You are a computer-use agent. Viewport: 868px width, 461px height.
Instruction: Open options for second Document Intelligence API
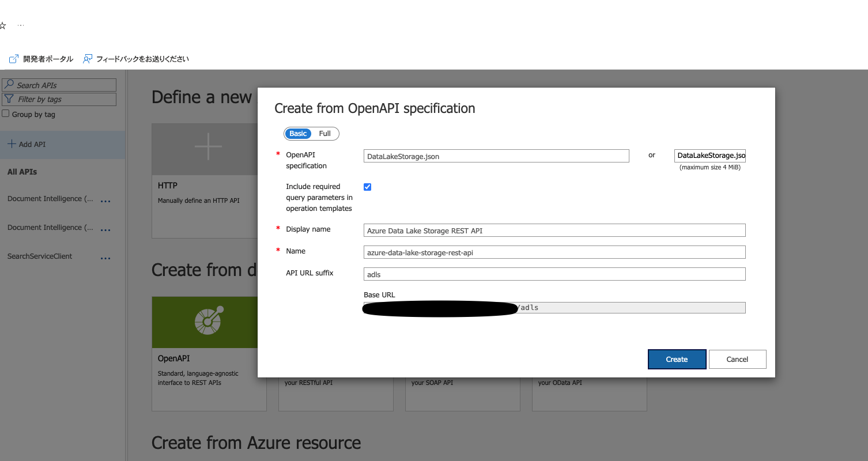(105, 231)
